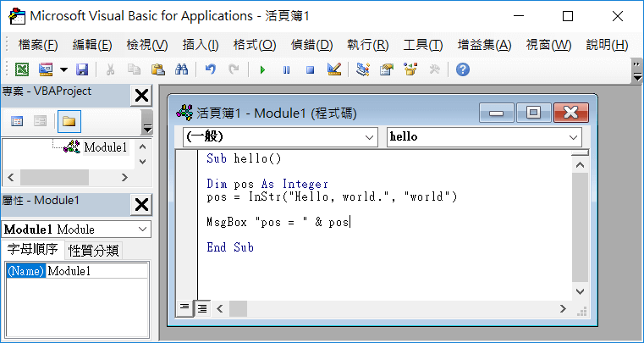The height and width of the screenshot is (343, 644).
Task: Open Find with binoculars icon
Action: pos(181,69)
